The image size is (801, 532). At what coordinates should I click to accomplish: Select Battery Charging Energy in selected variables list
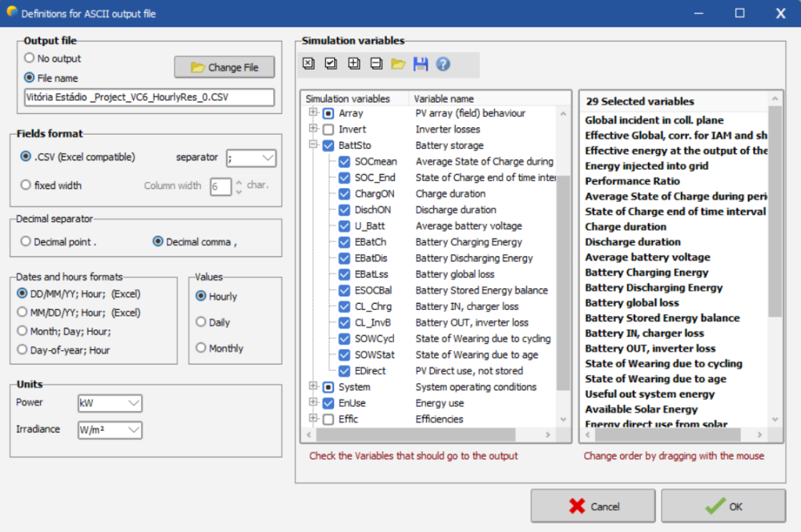tap(646, 272)
